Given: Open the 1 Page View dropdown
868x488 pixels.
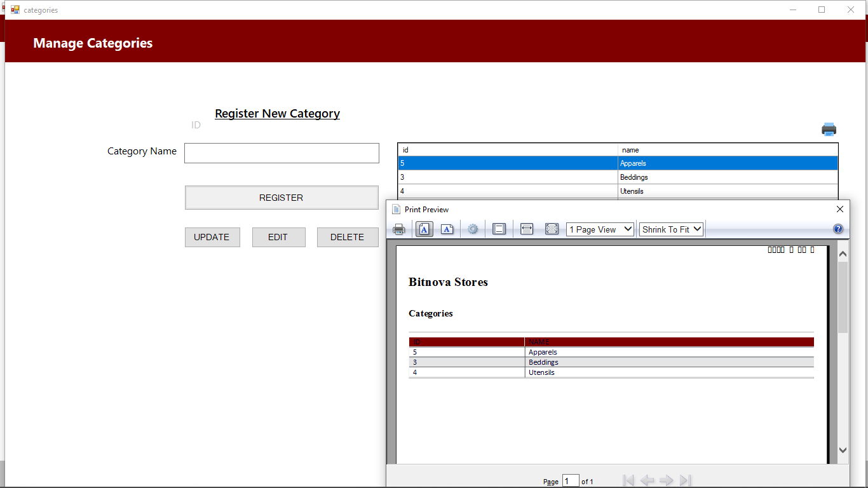Looking at the screenshot, I should click(x=599, y=229).
